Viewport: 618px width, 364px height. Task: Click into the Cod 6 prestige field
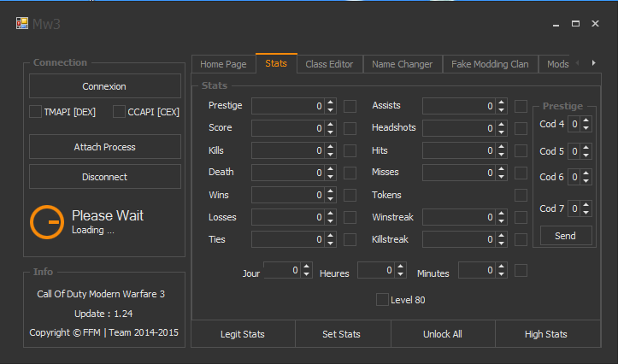(x=574, y=177)
